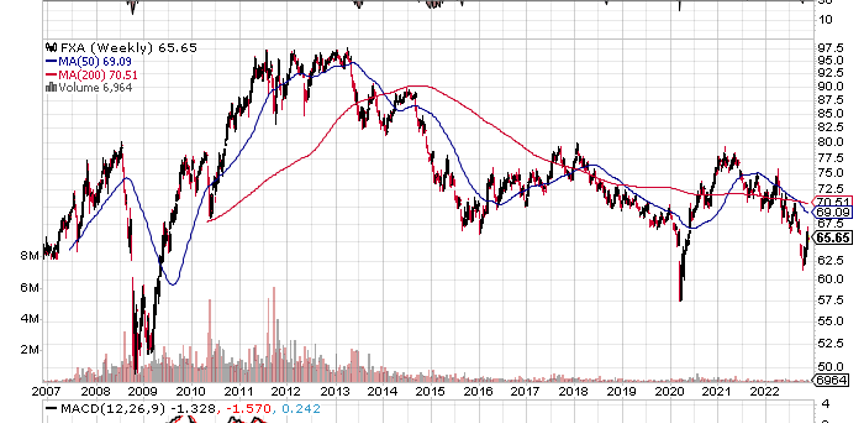Image resolution: width=864 pixels, height=423 pixels.
Task: Click the 77.5 price axis label
Action: point(830,158)
